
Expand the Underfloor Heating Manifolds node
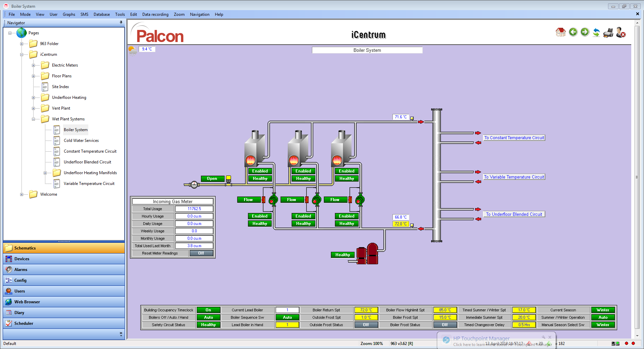click(x=45, y=173)
